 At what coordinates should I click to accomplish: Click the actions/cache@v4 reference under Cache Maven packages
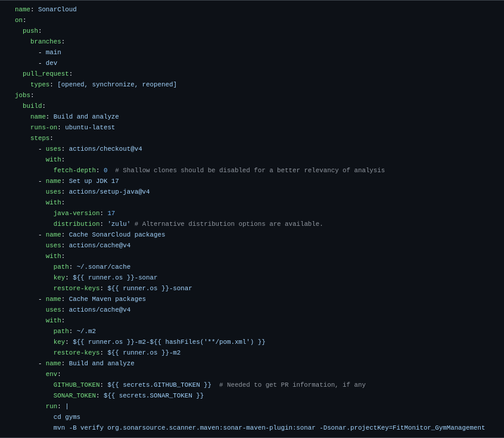(99, 309)
